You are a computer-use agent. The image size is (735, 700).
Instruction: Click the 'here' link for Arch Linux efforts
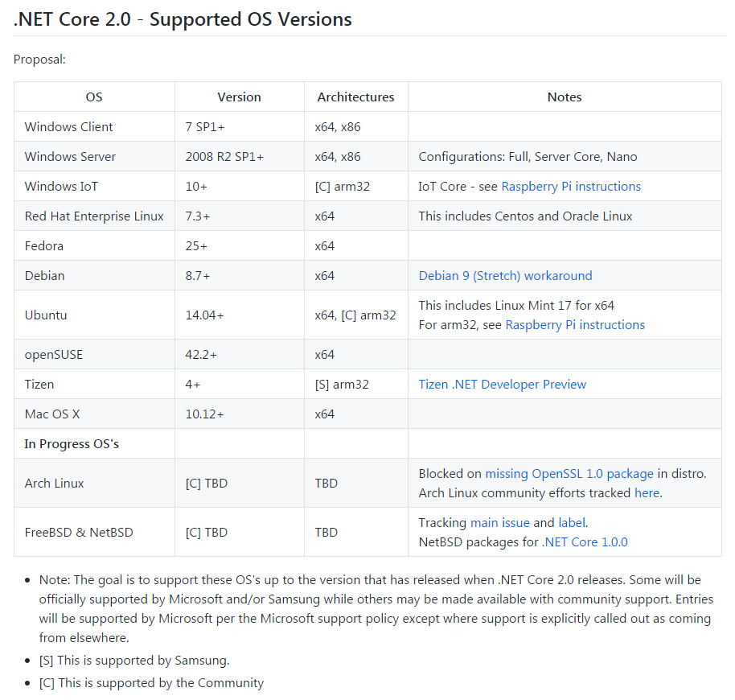tap(647, 493)
